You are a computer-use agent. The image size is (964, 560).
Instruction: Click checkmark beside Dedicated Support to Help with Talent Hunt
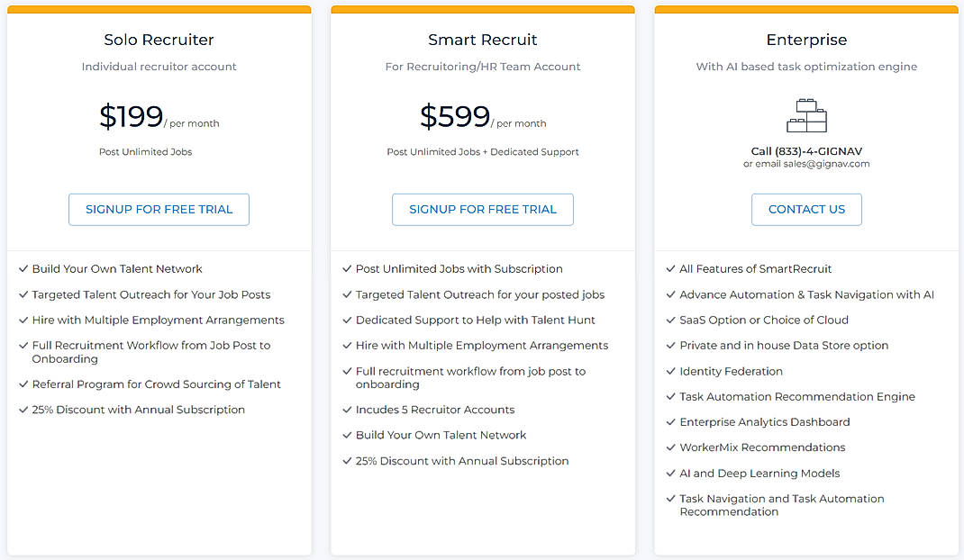tap(347, 320)
